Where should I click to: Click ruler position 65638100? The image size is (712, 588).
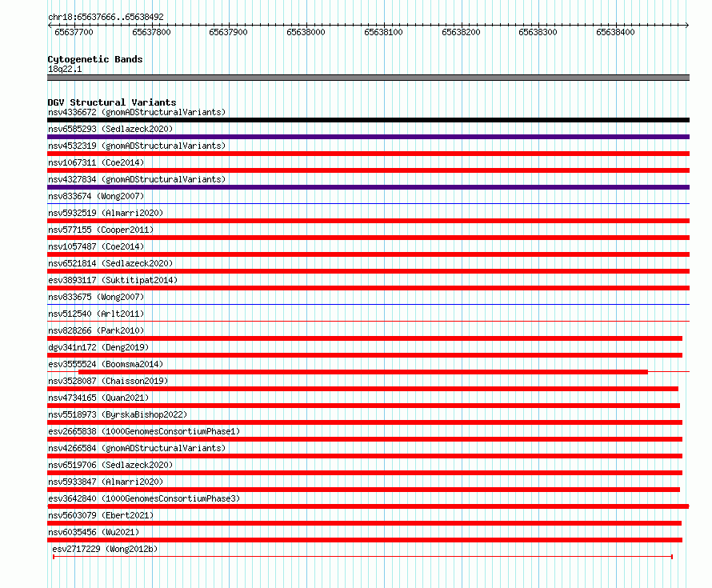[x=383, y=32]
